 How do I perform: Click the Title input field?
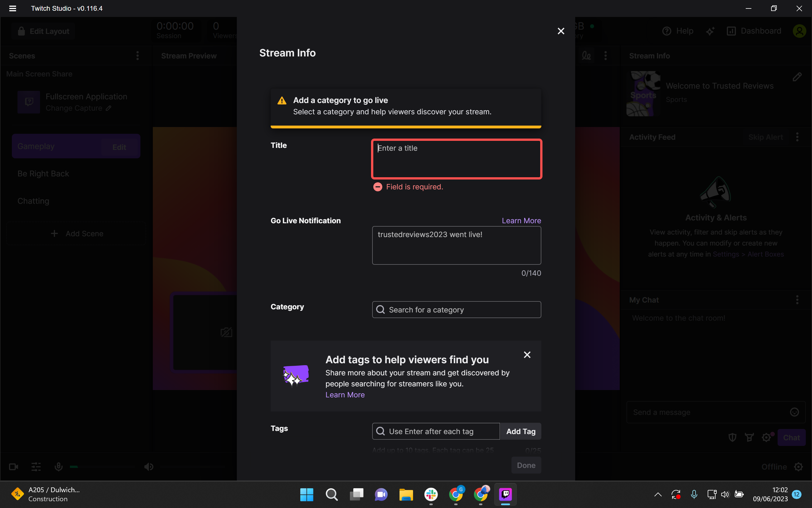pos(456,159)
